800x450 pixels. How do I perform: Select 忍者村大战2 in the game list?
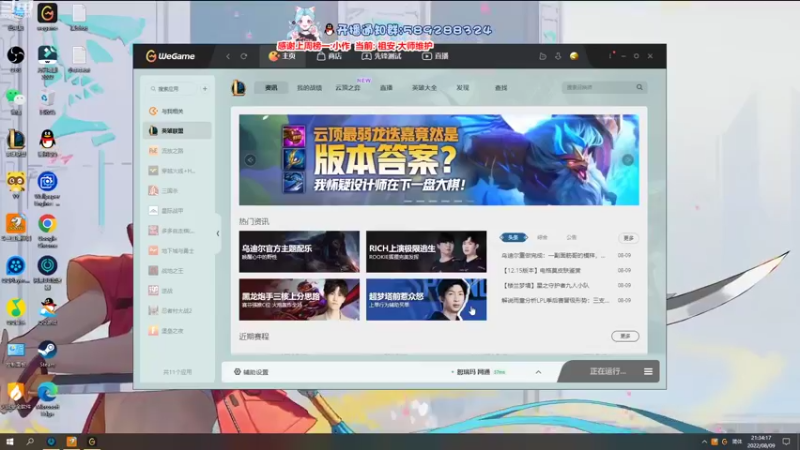coord(177,310)
